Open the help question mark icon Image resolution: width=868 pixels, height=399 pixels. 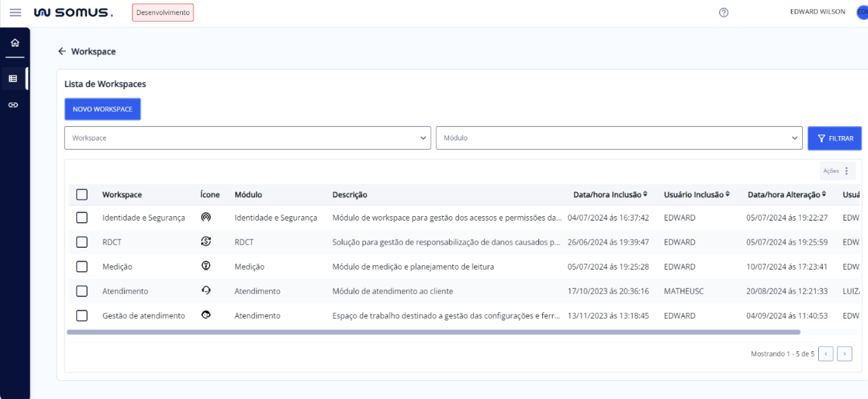pos(723,13)
